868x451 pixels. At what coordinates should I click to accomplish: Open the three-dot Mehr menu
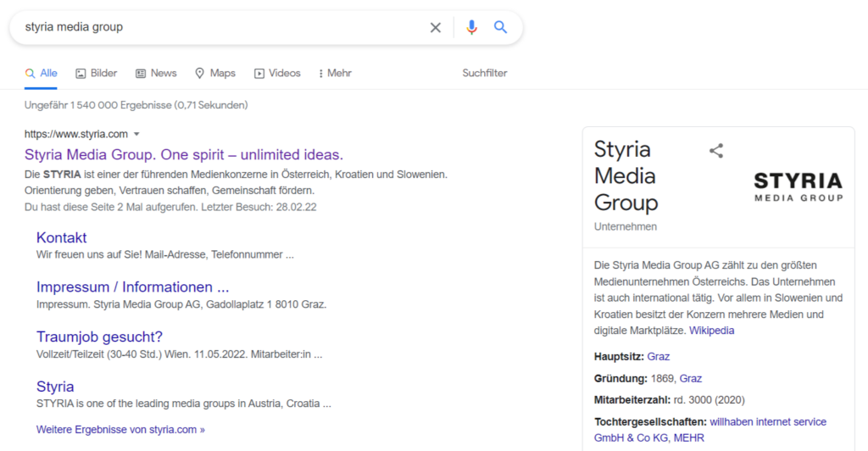(x=335, y=73)
